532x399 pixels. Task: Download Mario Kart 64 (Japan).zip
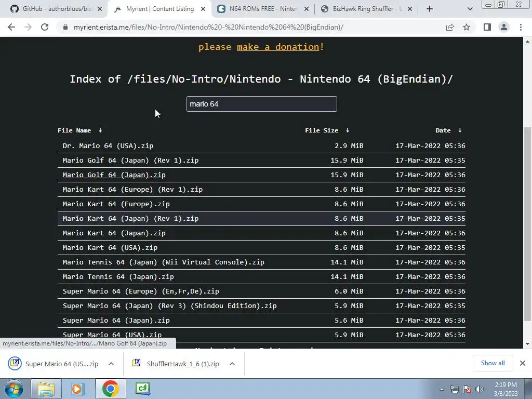[114, 233]
